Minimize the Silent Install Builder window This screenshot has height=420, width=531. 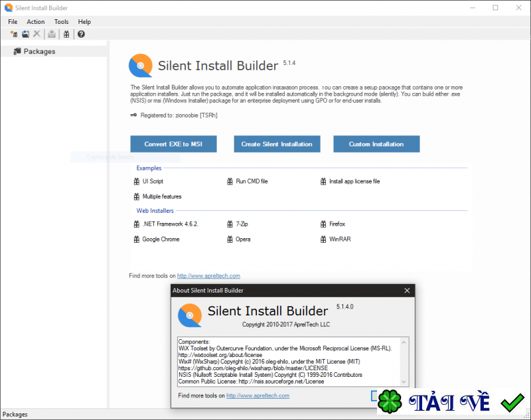473,7
